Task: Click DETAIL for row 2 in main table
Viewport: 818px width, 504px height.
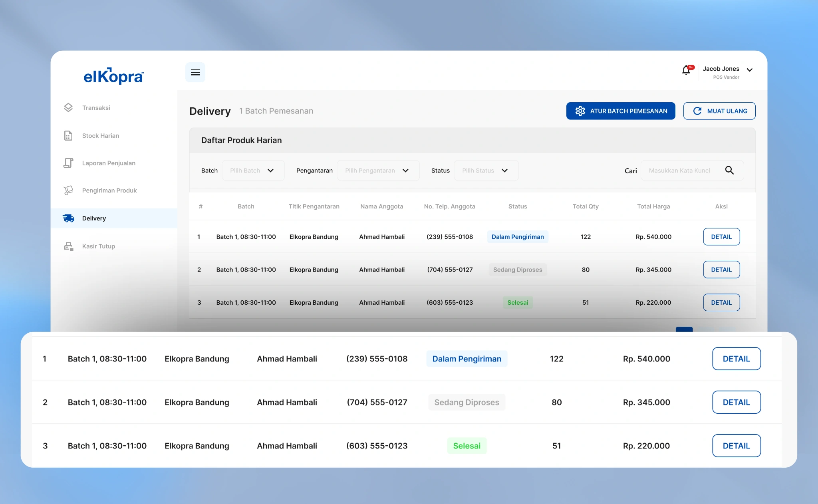Action: [721, 270]
